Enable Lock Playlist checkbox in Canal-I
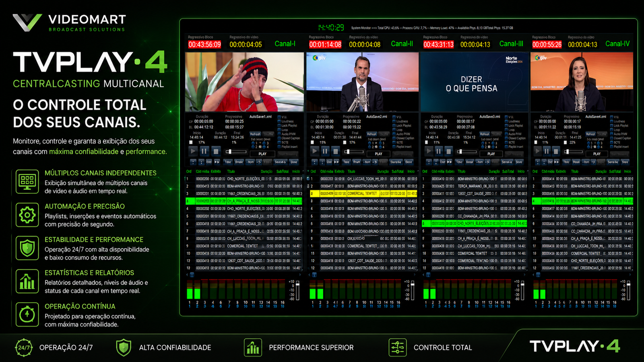 [x=279, y=125]
